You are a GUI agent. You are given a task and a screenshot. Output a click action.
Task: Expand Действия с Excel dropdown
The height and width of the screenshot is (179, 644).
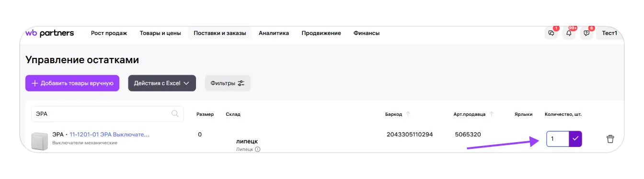tap(162, 83)
